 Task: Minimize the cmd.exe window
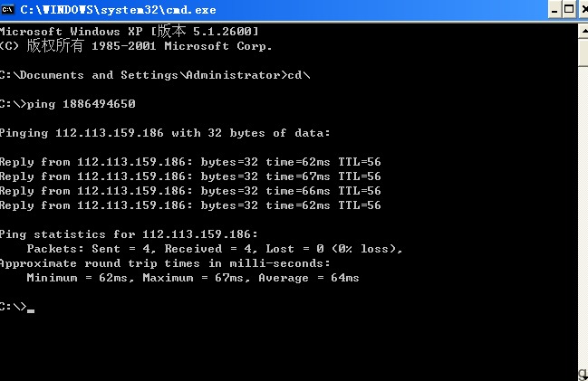coord(554,10)
